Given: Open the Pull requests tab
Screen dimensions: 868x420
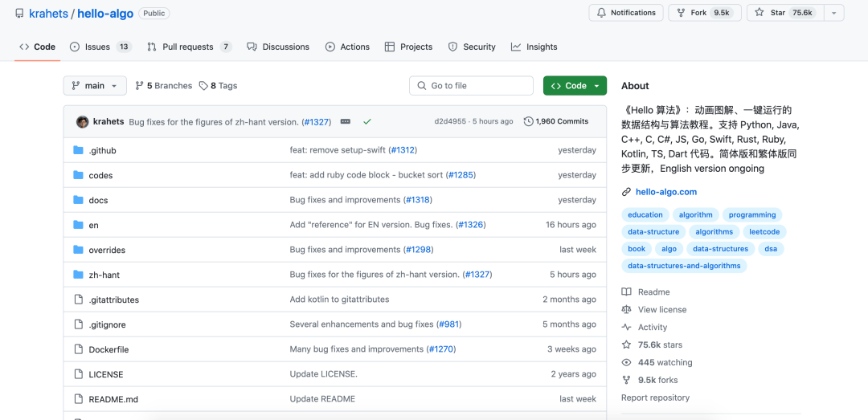Looking at the screenshot, I should pyautogui.click(x=190, y=47).
